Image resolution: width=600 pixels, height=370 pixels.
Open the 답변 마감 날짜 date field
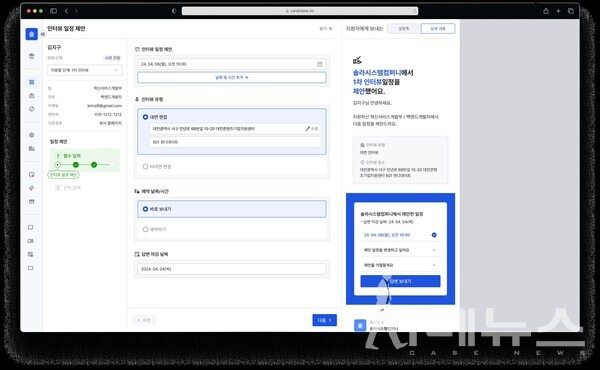click(232, 269)
